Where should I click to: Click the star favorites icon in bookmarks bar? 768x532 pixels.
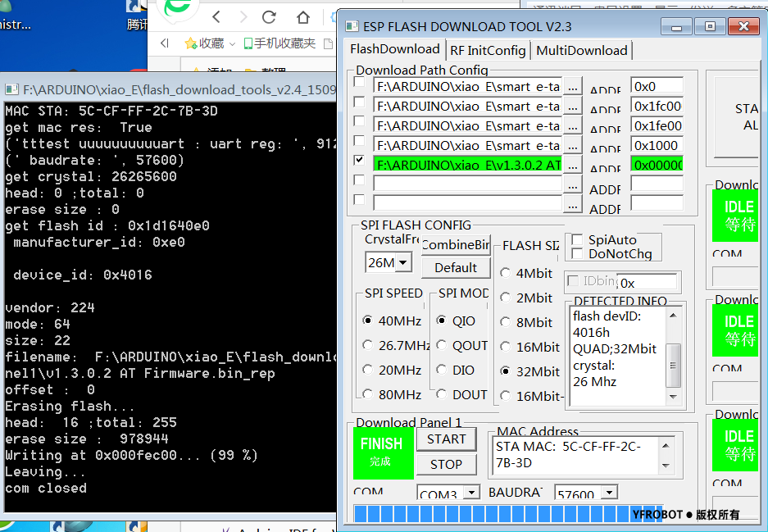(x=191, y=43)
